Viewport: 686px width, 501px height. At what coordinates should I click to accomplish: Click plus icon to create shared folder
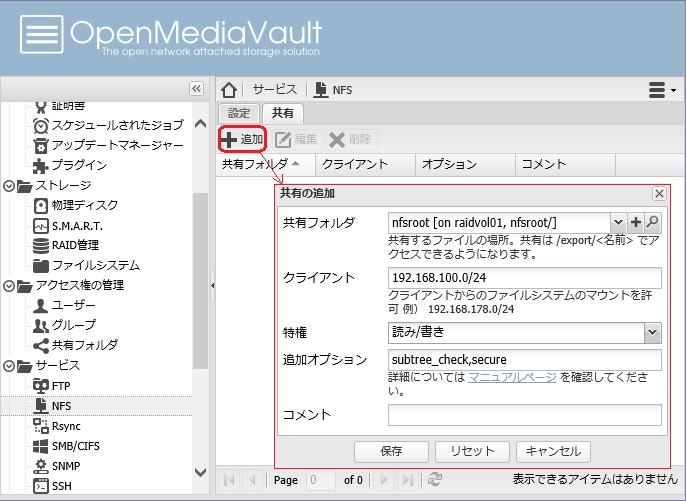636,223
